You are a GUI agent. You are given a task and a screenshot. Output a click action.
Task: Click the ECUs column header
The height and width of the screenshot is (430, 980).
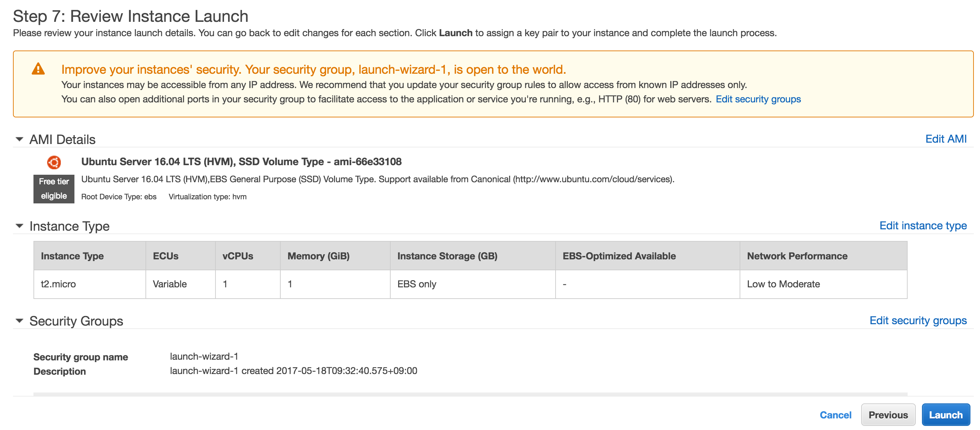(x=180, y=256)
